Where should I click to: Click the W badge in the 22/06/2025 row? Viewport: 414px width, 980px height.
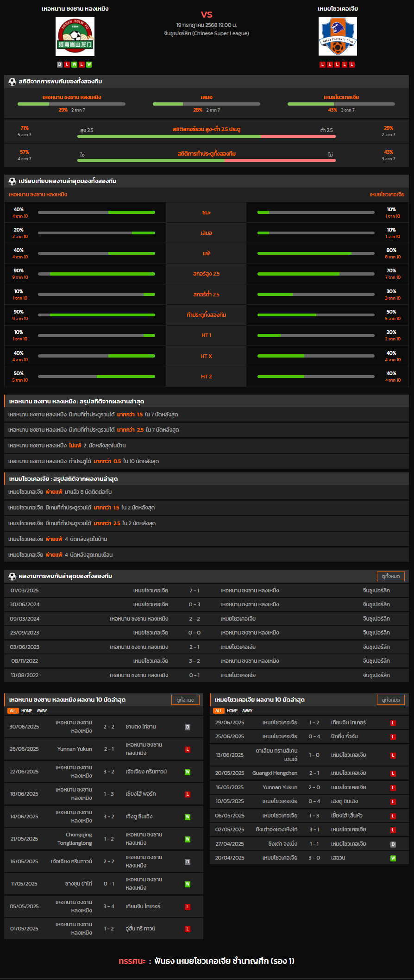[188, 772]
